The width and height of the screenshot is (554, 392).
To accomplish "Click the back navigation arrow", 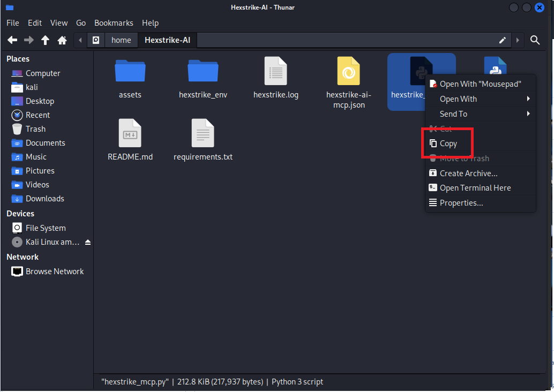I will (12, 40).
